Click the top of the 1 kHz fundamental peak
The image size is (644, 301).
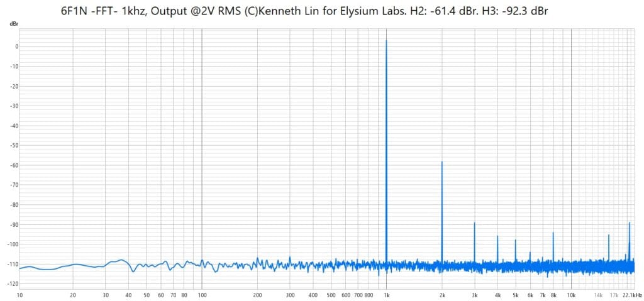pos(387,41)
